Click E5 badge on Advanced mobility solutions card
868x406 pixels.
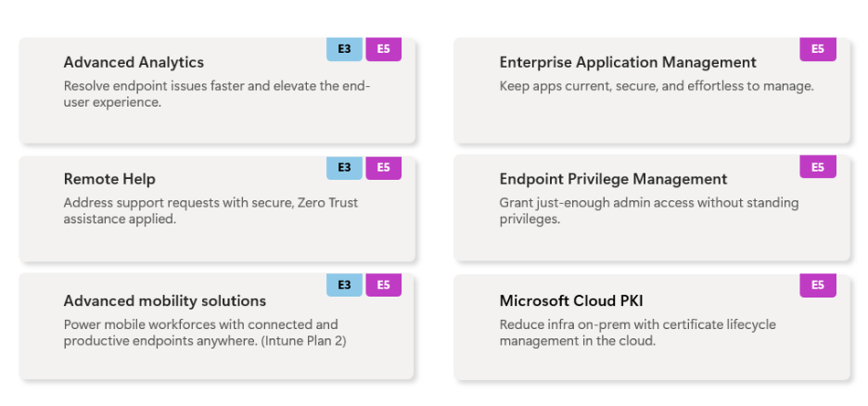pyautogui.click(x=384, y=285)
